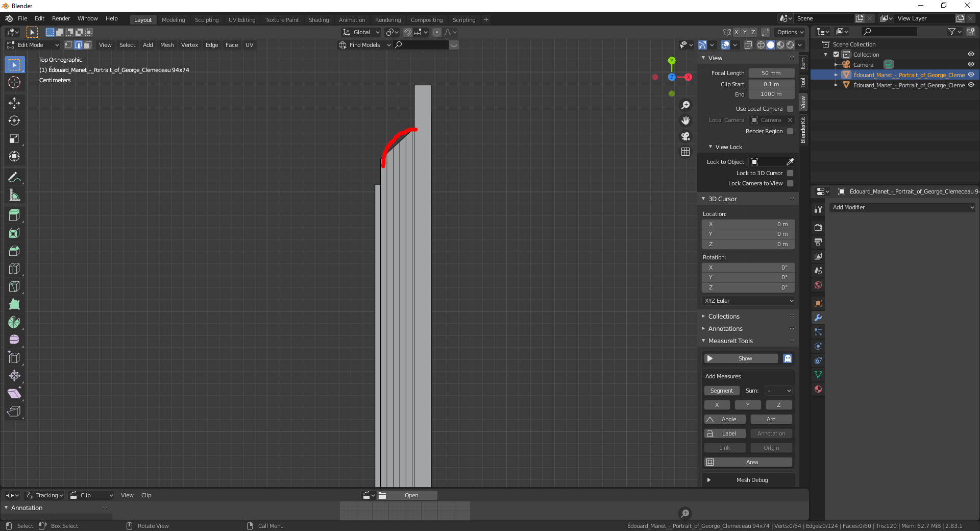Enable Lock Camera to View checkbox
This screenshot has width=980, height=531.
coord(790,183)
